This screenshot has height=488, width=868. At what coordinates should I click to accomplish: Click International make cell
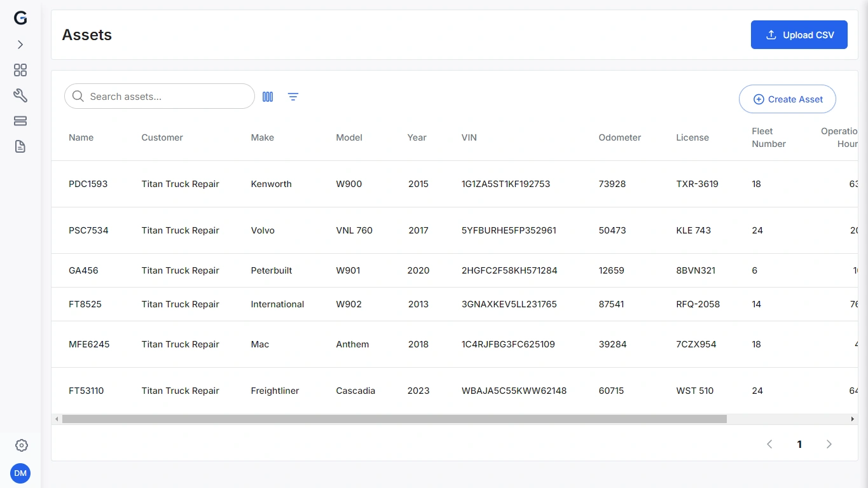point(277,304)
